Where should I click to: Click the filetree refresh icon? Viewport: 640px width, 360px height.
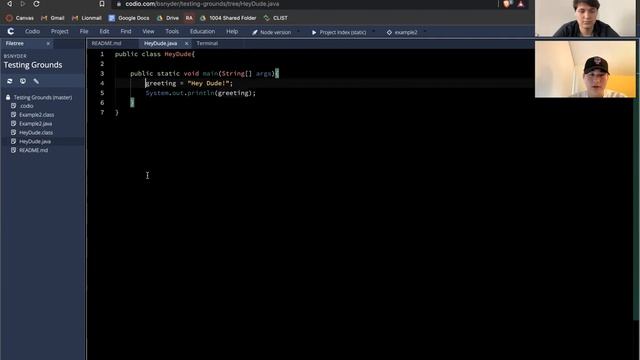(x=10, y=81)
